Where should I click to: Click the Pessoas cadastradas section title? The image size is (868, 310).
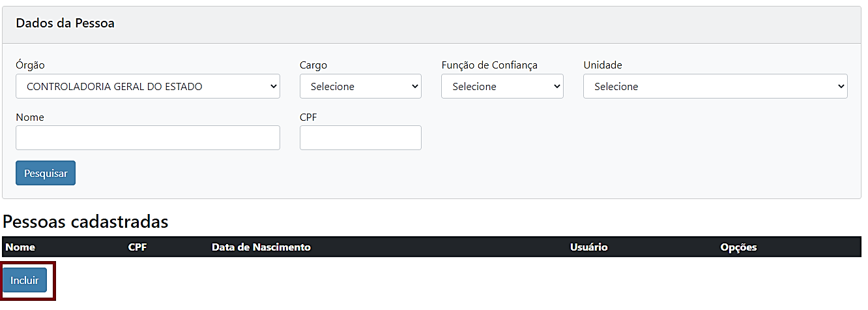click(x=85, y=222)
